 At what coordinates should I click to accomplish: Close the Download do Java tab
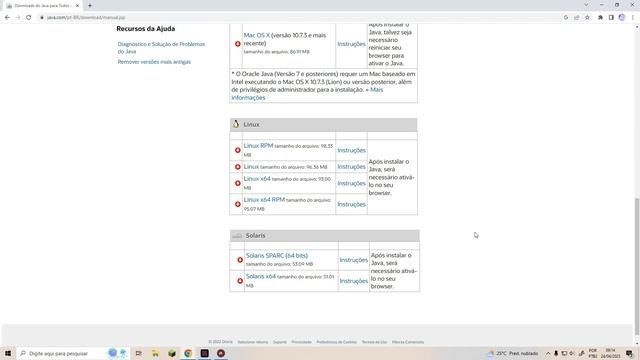pyautogui.click(x=77, y=6)
